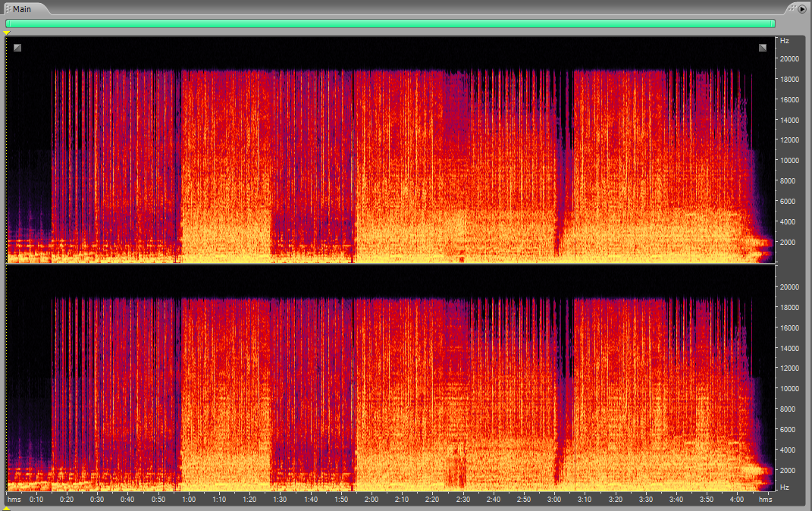Click the top-left selection corner handle icon
Image resolution: width=812 pixels, height=511 pixels.
click(17, 48)
